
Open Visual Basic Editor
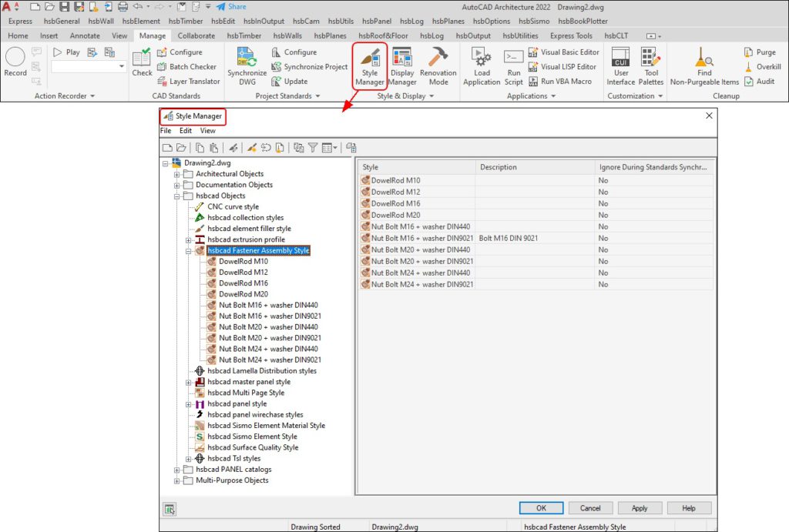tap(563, 52)
